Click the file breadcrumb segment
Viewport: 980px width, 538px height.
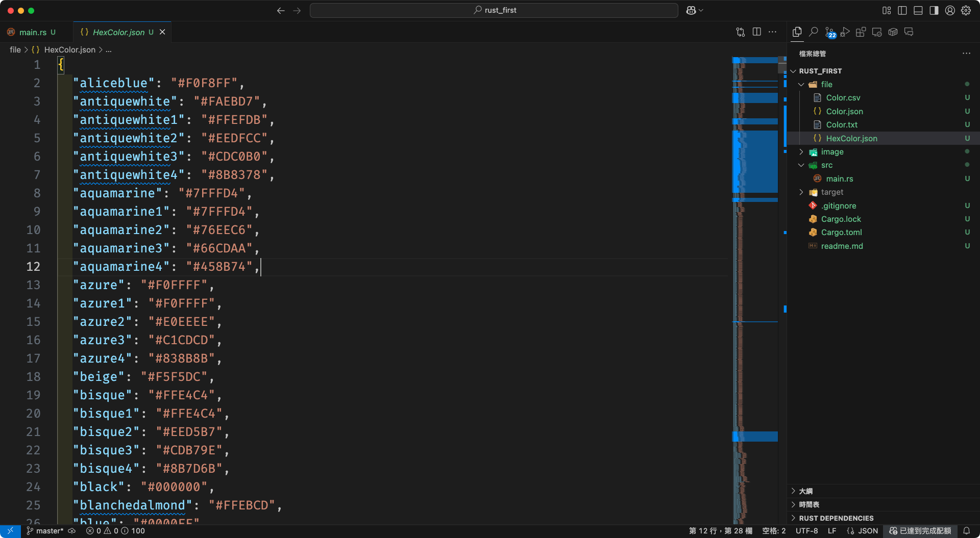click(x=15, y=50)
